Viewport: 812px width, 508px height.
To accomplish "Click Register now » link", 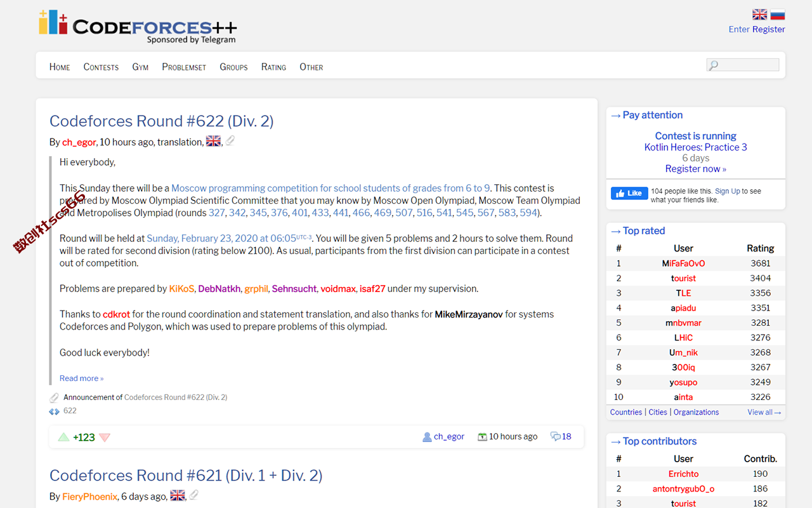I will (696, 169).
